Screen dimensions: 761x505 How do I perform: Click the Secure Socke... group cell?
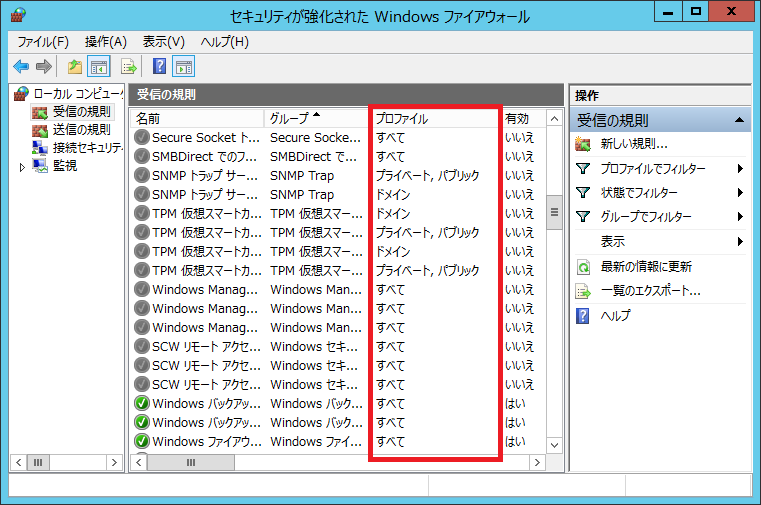(315, 137)
